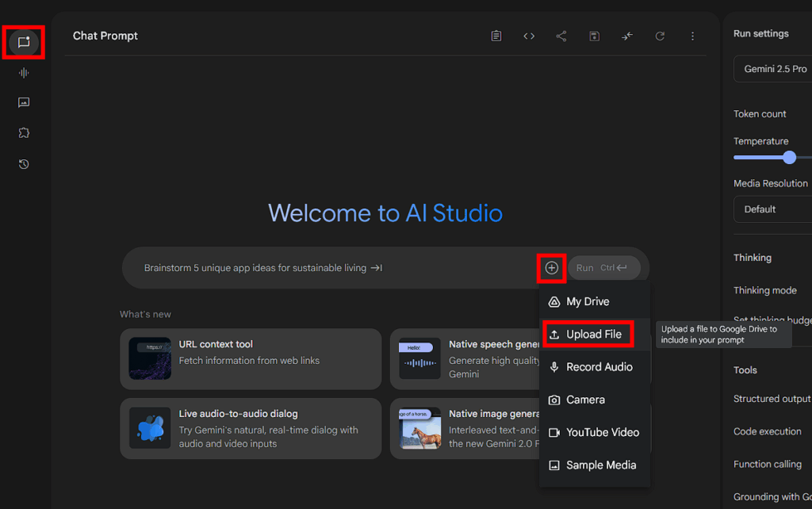Adjust the Temperature slider handle
Screen dimensions: 812x509
coord(789,158)
